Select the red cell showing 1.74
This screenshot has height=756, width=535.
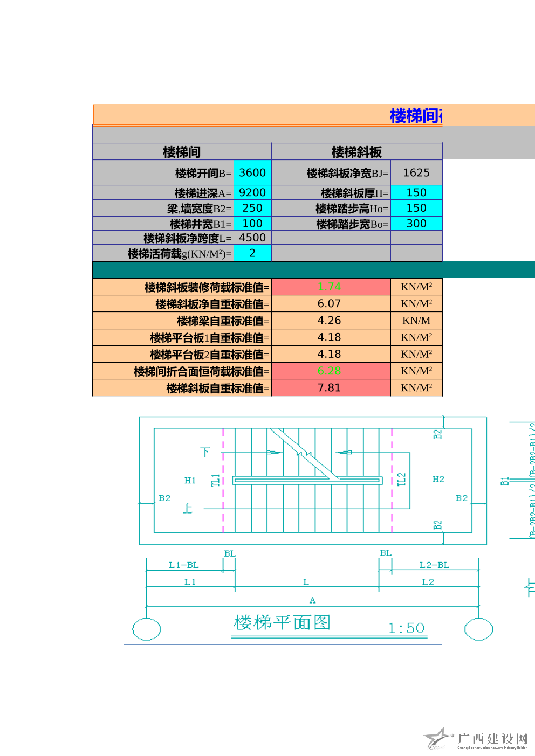tap(331, 287)
